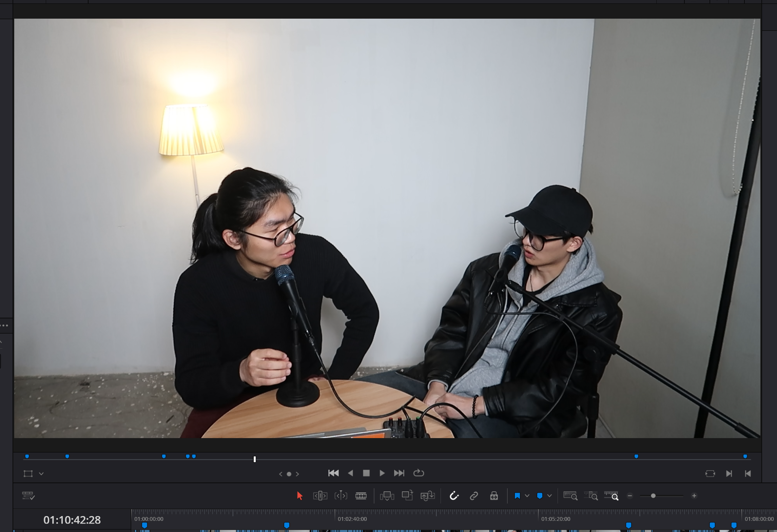Click the Full Extent Zoom icon

tap(570, 496)
